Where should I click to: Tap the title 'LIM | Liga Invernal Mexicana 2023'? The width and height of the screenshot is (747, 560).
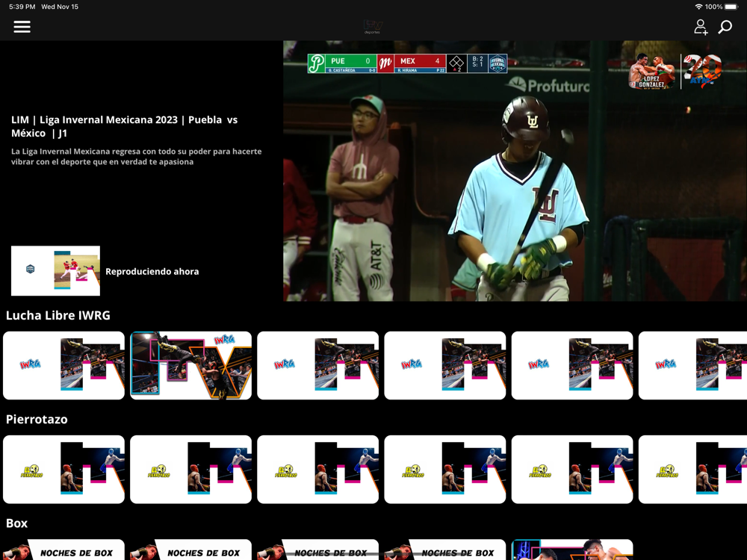click(x=124, y=126)
